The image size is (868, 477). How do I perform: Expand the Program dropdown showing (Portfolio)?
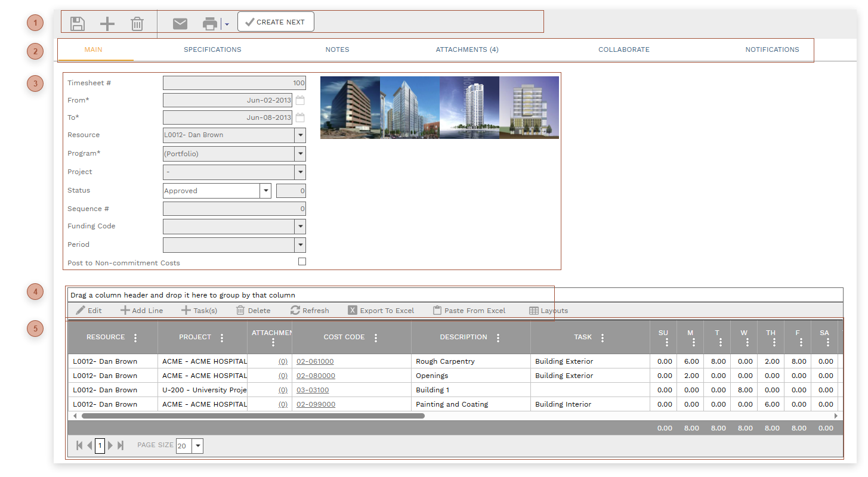point(300,153)
